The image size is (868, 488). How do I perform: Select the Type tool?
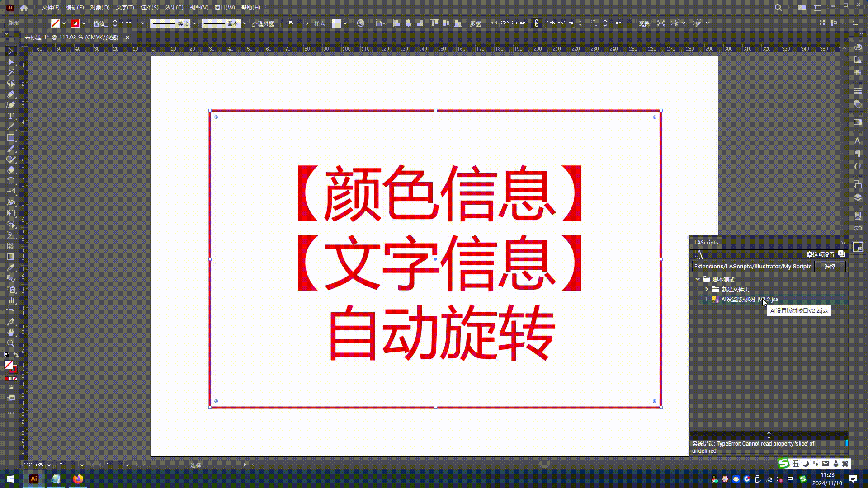[x=11, y=116]
